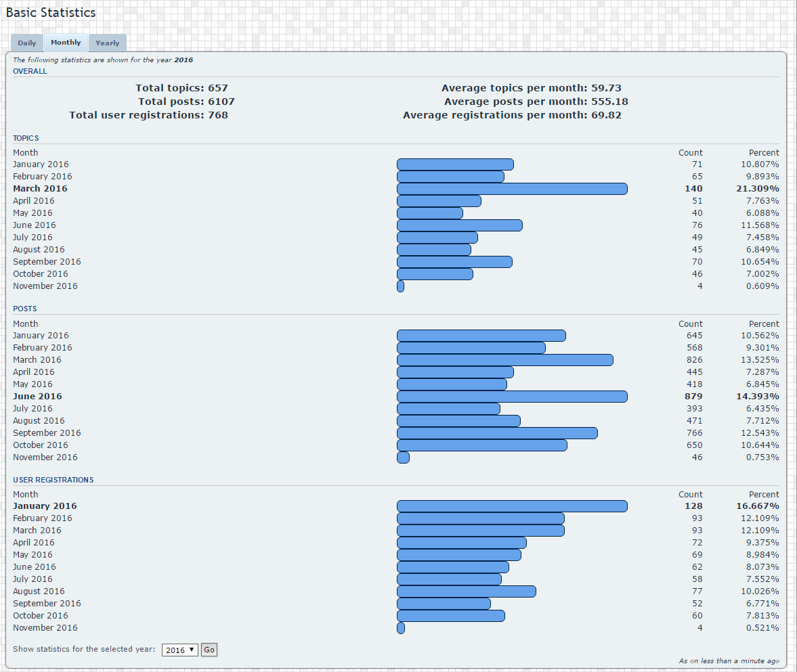797x672 pixels.
Task: Click 'Average topics per month: 59.73'
Action: 531,88
